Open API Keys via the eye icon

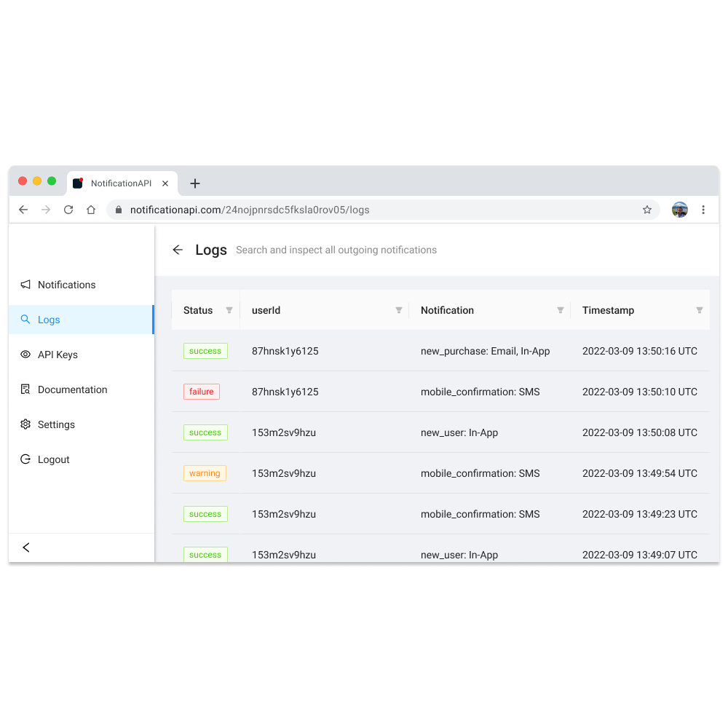(x=24, y=354)
